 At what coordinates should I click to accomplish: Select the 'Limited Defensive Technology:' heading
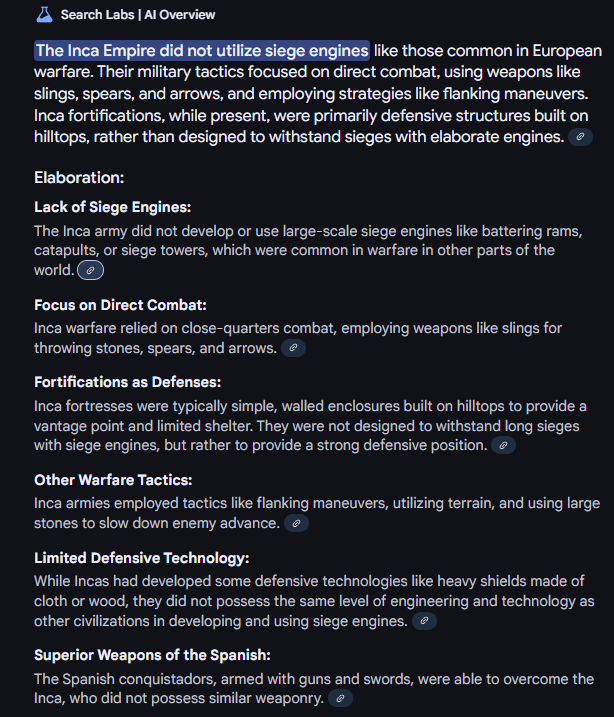point(142,558)
